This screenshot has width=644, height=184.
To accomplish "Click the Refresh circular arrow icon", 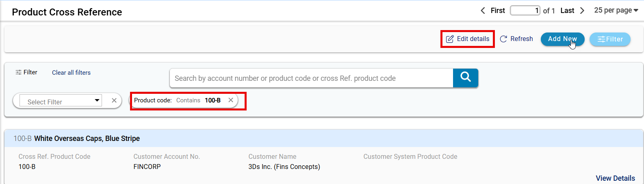I will pos(503,39).
